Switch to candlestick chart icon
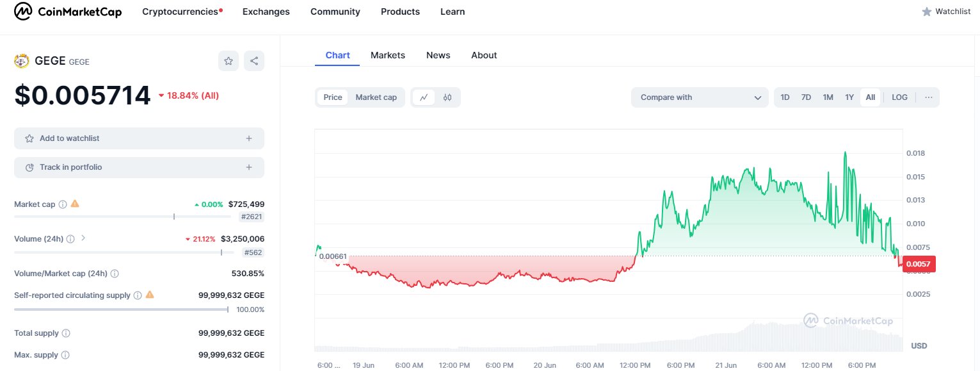980x371 pixels. point(447,97)
